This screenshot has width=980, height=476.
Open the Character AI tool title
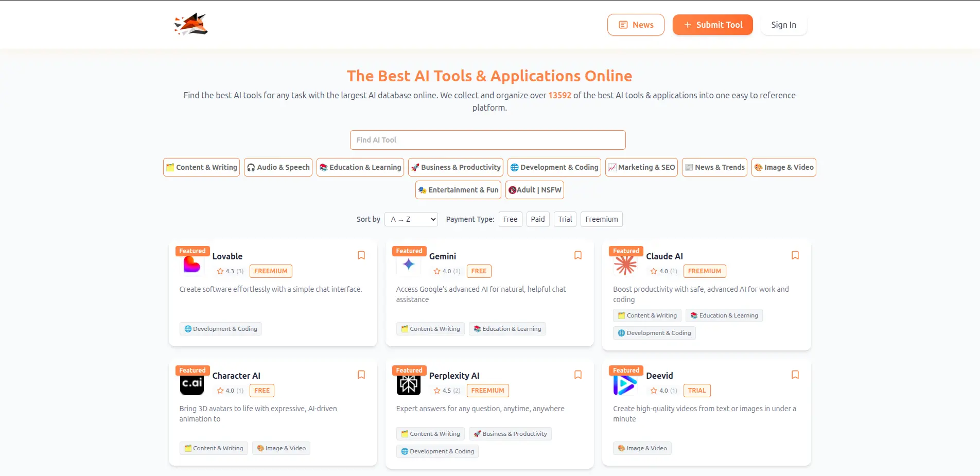point(236,376)
